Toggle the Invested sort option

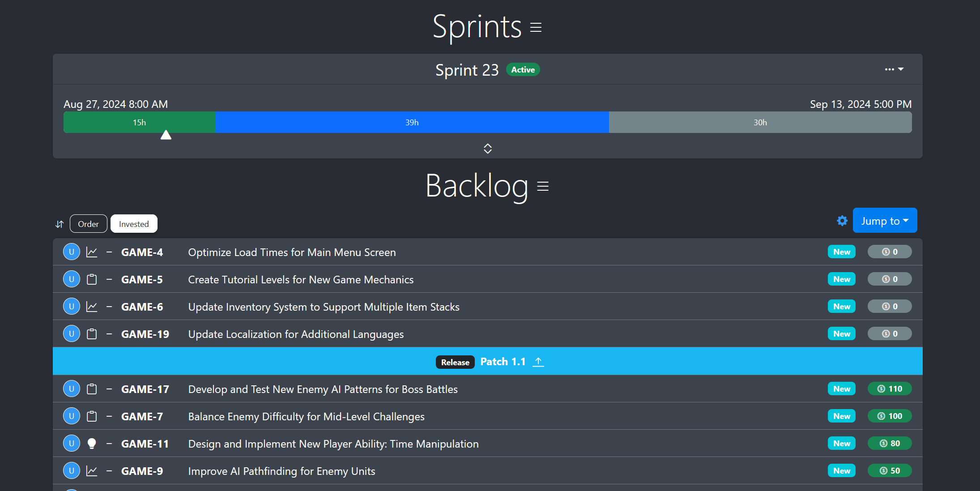coord(133,223)
